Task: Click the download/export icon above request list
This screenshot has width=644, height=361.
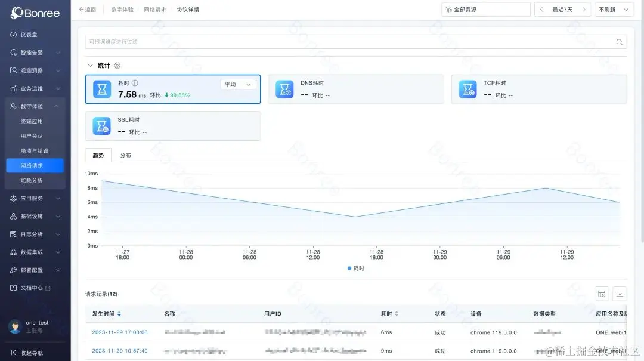Action: point(620,294)
